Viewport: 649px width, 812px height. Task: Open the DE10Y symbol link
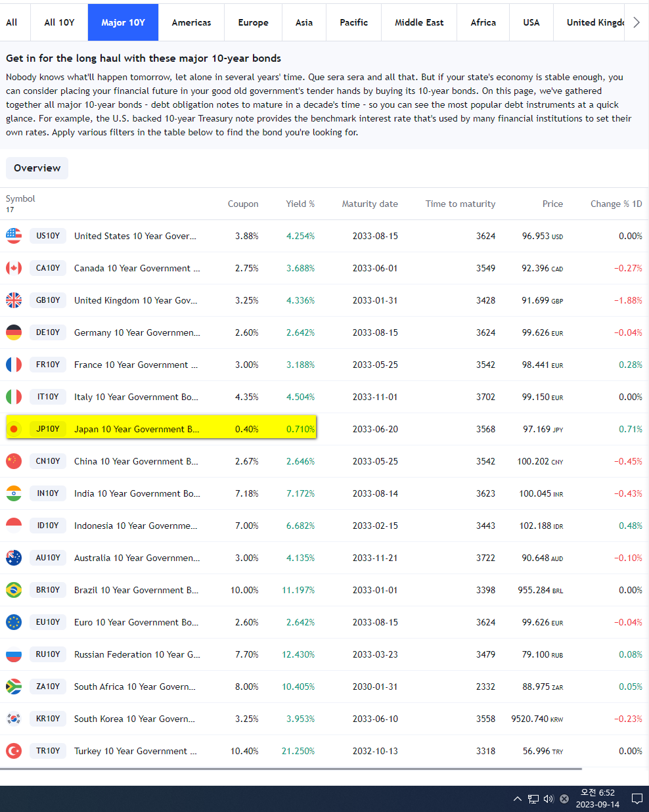click(x=48, y=332)
